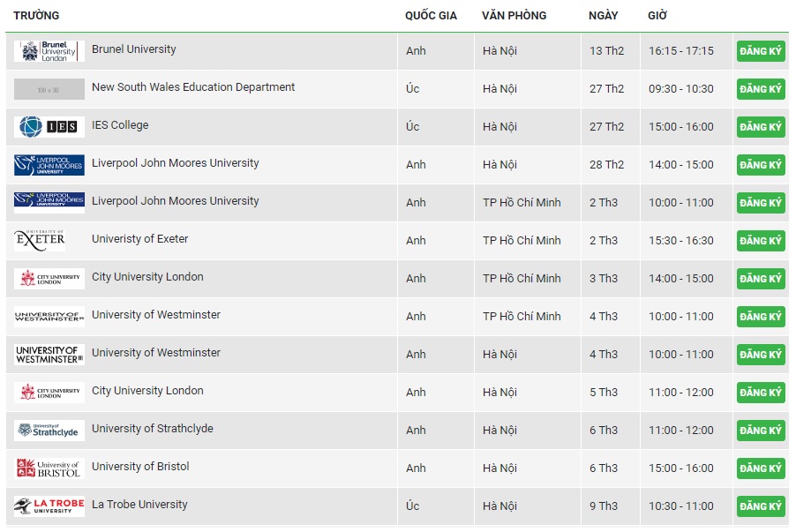Click Westminster logo in TP Hồ Chí Minh row
796x532 pixels.
tap(49, 316)
